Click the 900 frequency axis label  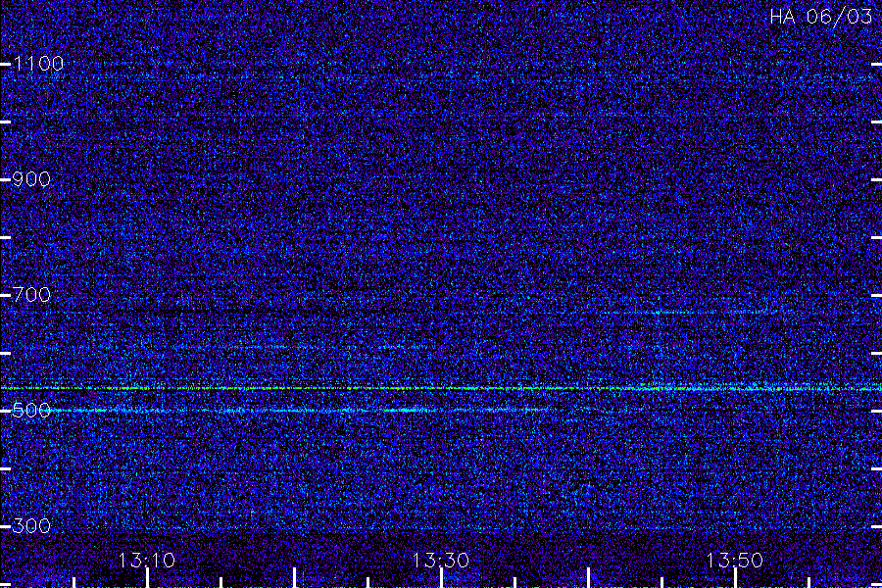tap(31, 179)
